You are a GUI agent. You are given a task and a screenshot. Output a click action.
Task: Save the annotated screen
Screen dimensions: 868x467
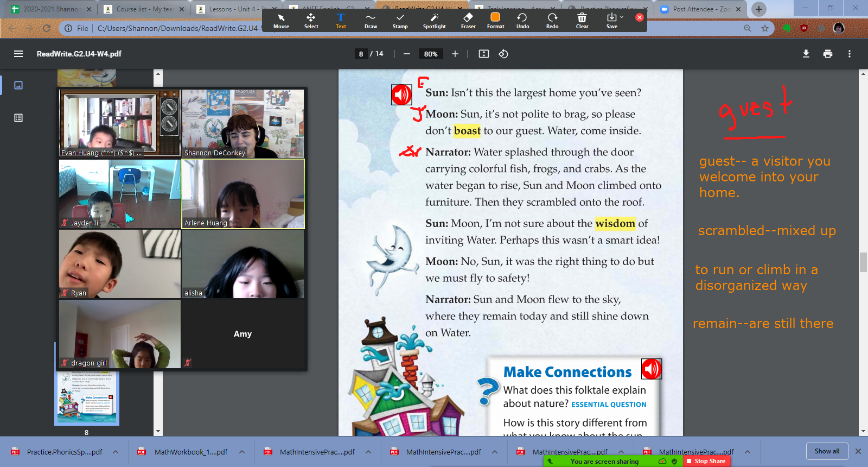pyautogui.click(x=611, y=21)
